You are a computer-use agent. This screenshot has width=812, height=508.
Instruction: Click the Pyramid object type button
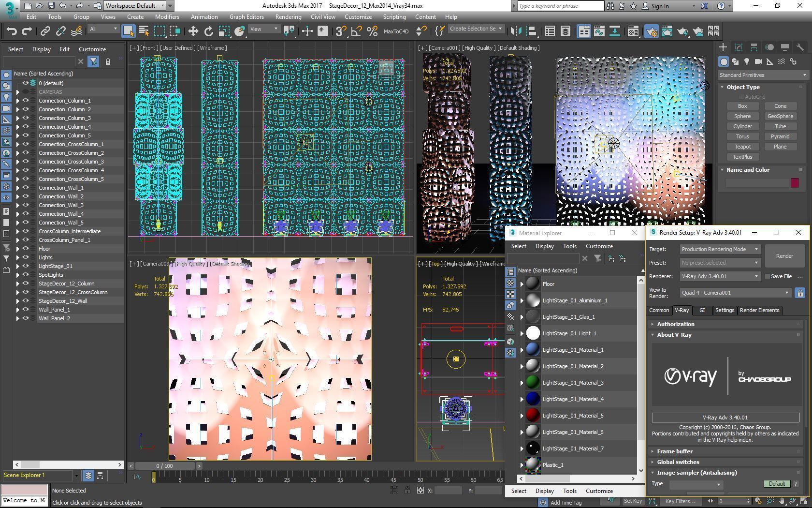pyautogui.click(x=780, y=136)
